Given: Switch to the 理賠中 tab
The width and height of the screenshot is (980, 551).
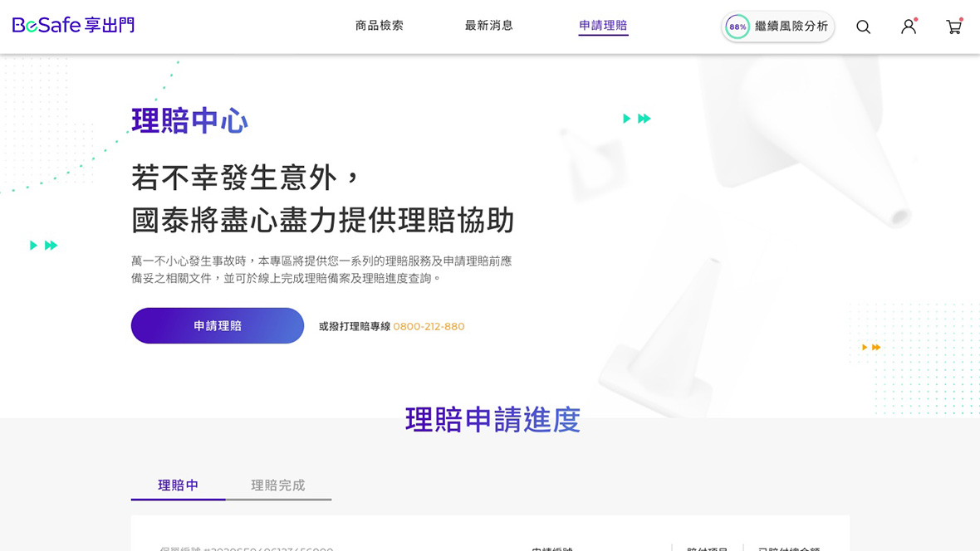Looking at the screenshot, I should 179,485.
